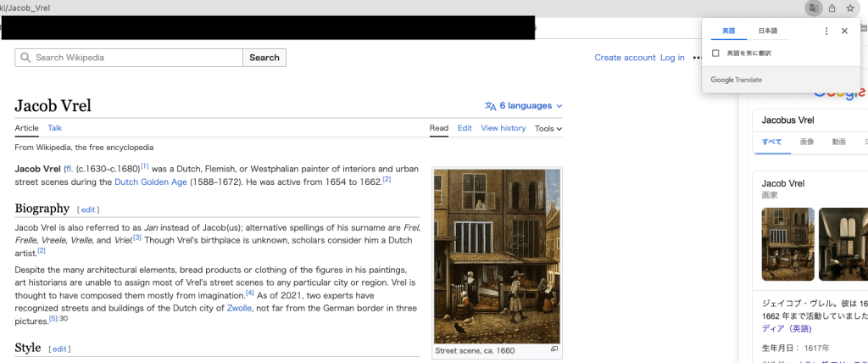Click the Google Translate icon in address bar
This screenshot has width=868, height=363.
click(813, 8)
